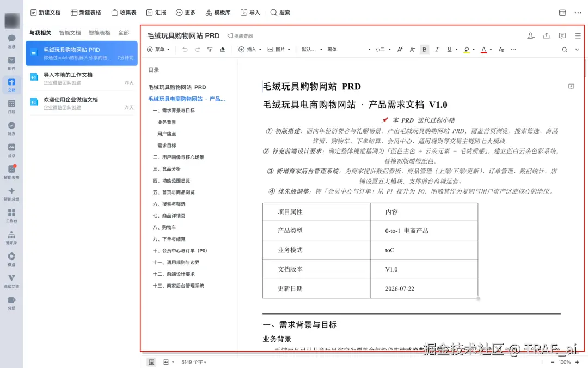
Task: Click the 搜索 search button in top toolbar
Action: tap(280, 13)
